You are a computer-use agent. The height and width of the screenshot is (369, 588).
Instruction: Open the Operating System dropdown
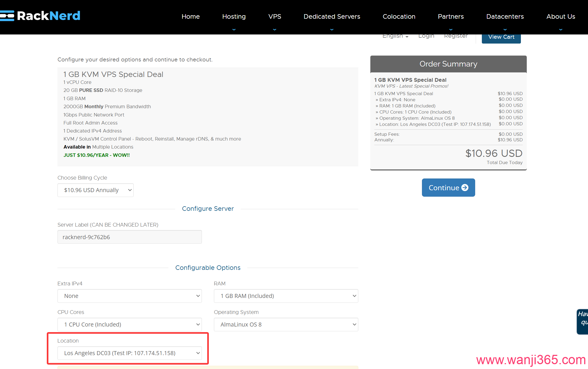pyautogui.click(x=286, y=324)
